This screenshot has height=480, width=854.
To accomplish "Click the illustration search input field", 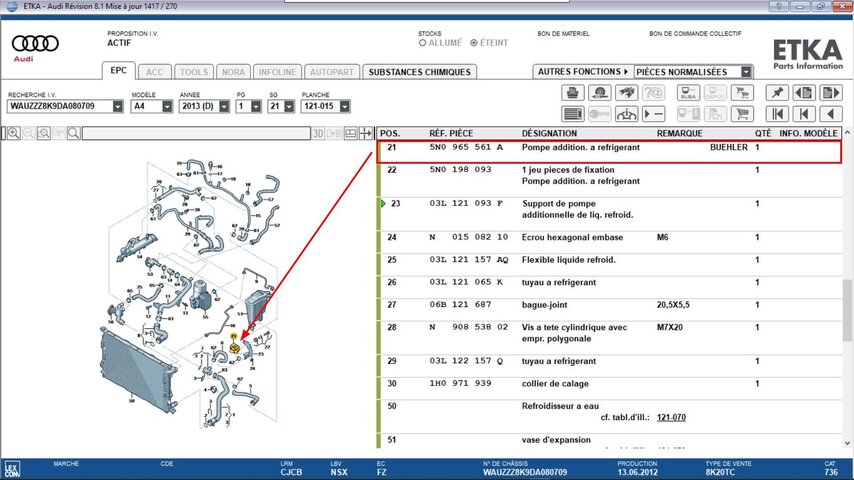I will click(196, 133).
